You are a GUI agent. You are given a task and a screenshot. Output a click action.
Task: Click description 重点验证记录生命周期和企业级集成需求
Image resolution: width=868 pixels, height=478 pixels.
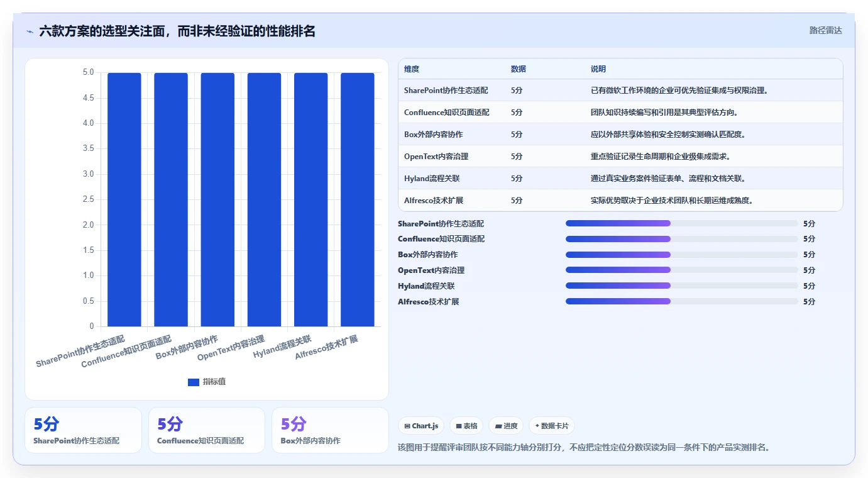point(661,157)
